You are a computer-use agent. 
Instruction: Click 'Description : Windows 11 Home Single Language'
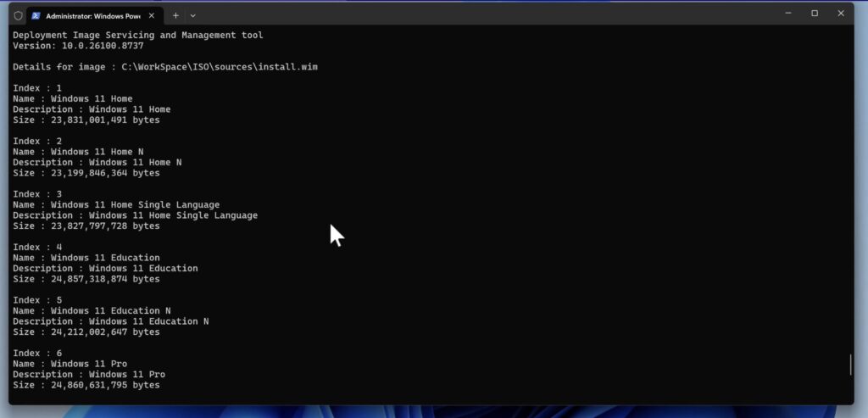135,215
